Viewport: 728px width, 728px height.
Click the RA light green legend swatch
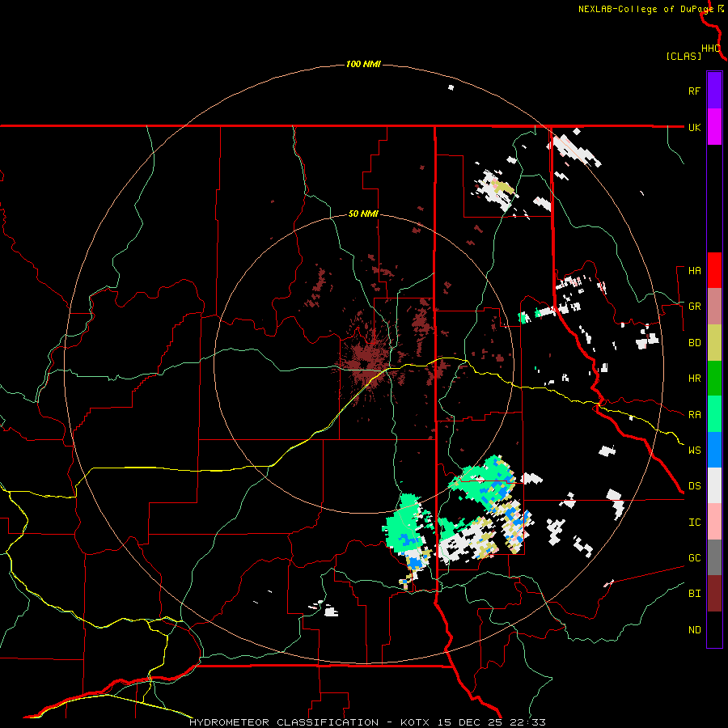point(714,414)
